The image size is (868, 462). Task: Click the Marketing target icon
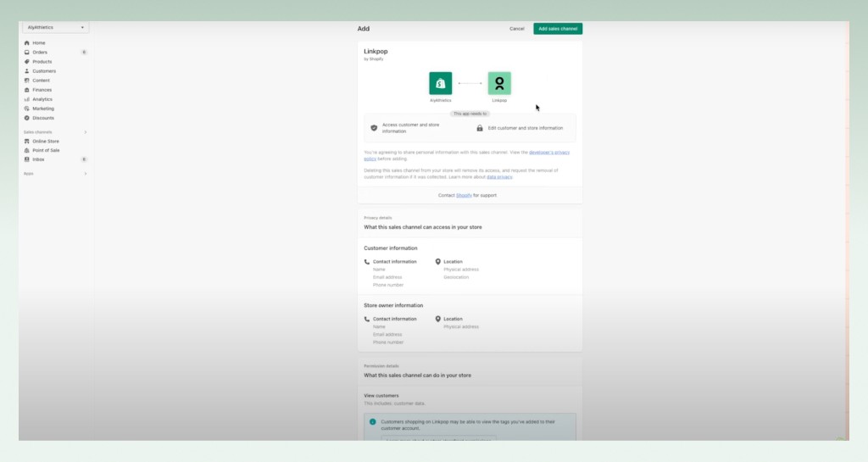(26, 109)
